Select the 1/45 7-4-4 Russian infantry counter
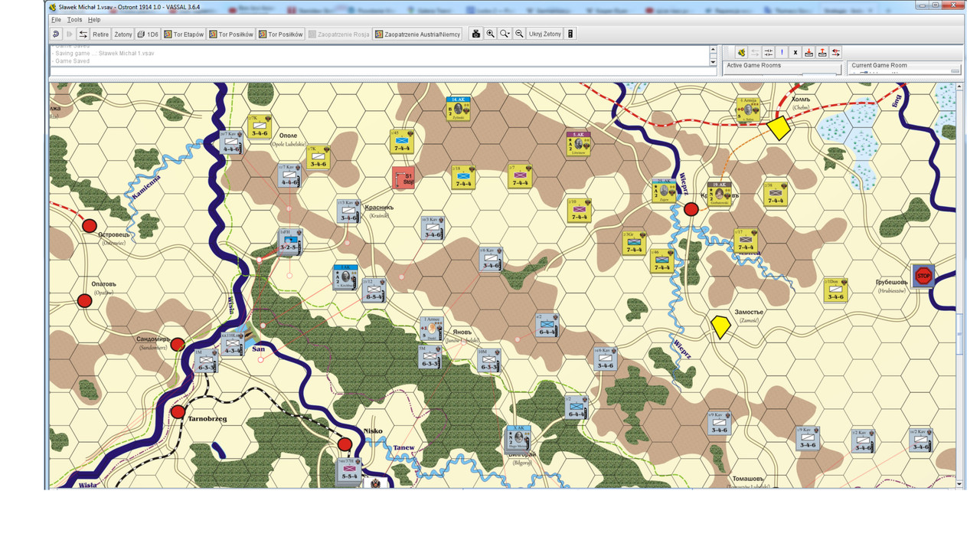The image size is (980, 550). (402, 142)
